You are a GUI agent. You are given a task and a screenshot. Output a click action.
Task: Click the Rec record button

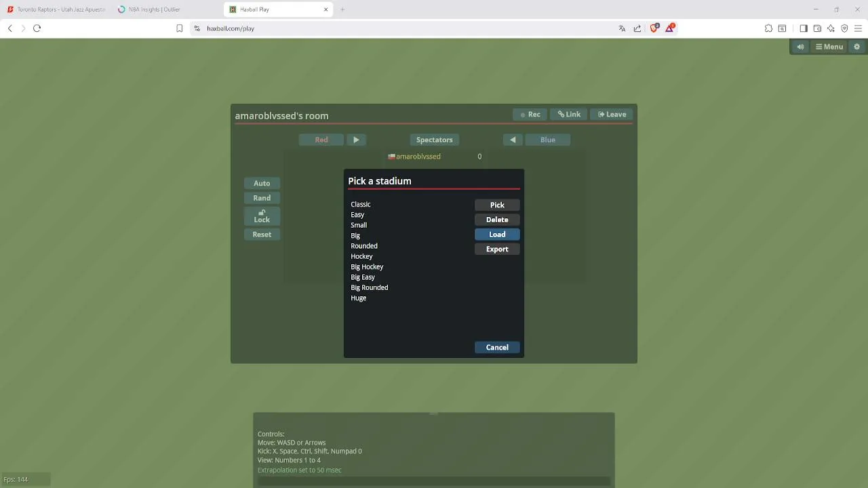coord(530,115)
